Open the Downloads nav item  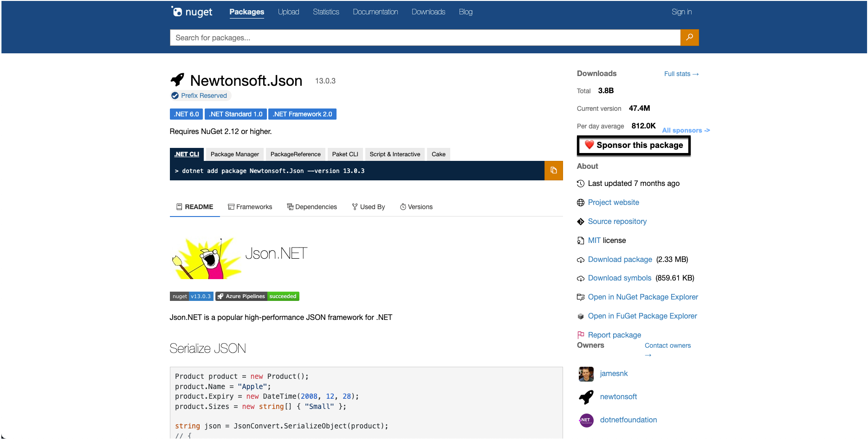click(428, 12)
